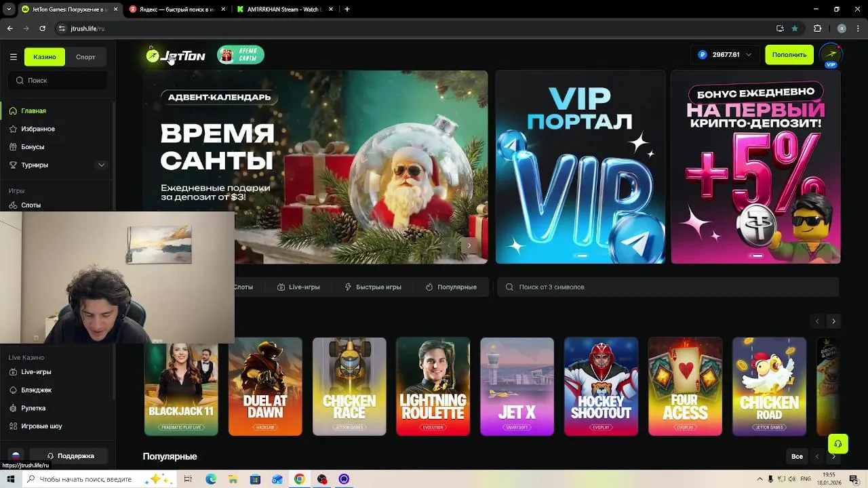This screenshot has width=868, height=488.
Task: Open Chrome three-dot menu
Action: (859, 28)
